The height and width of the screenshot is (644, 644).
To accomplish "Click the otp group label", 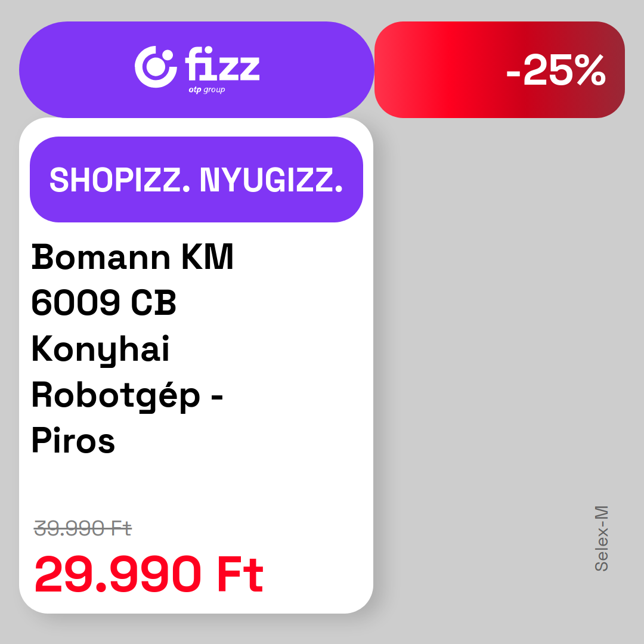I will click(x=206, y=89).
